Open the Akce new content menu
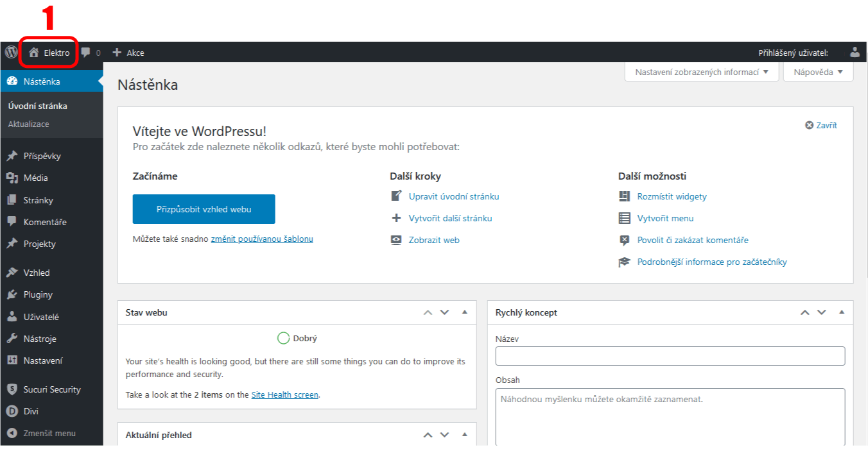 click(x=128, y=53)
